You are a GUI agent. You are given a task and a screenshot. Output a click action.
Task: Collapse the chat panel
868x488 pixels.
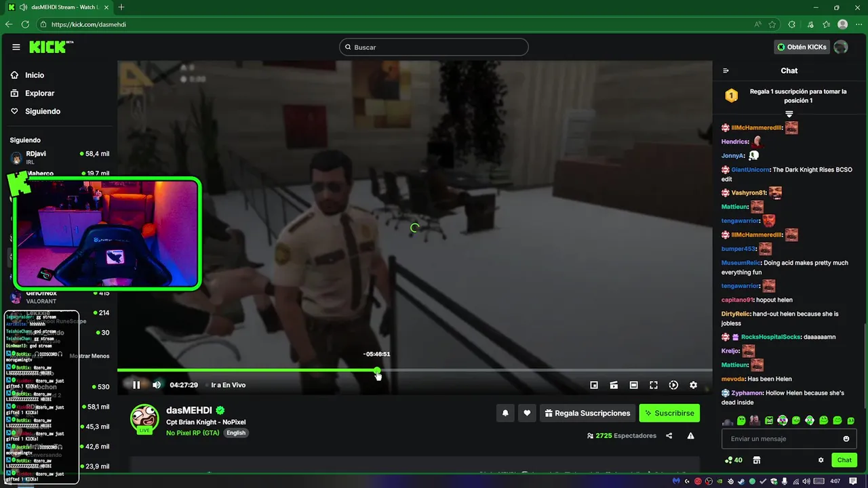(726, 70)
